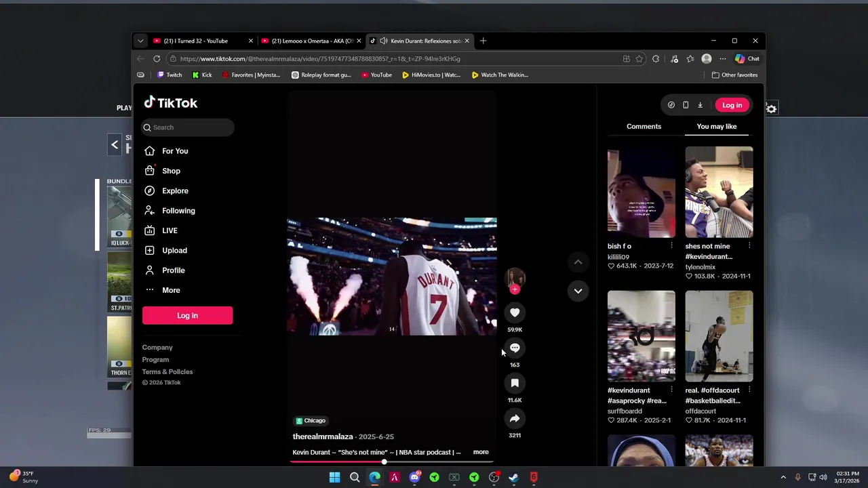Open the creator's profile avatar
Viewport: 868px width, 488px height.
coord(515,277)
